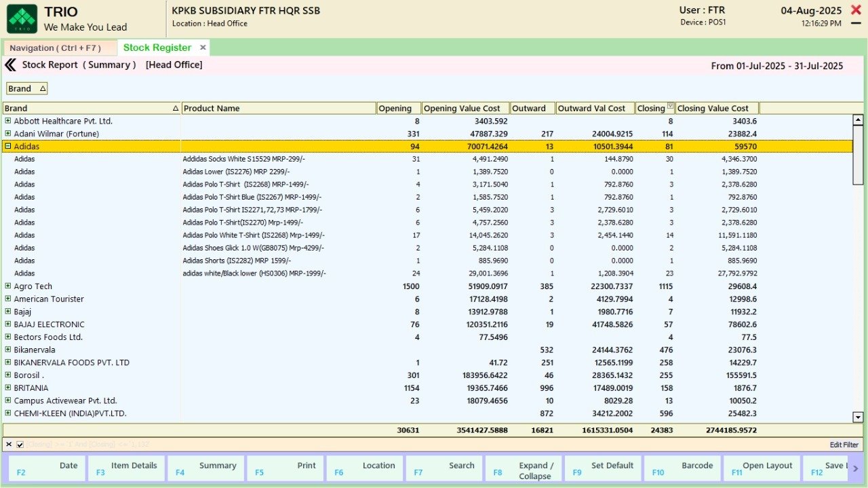Viewport: 868px width, 488px height.
Task: Open the Closing column filter icon
Action: pos(671,107)
